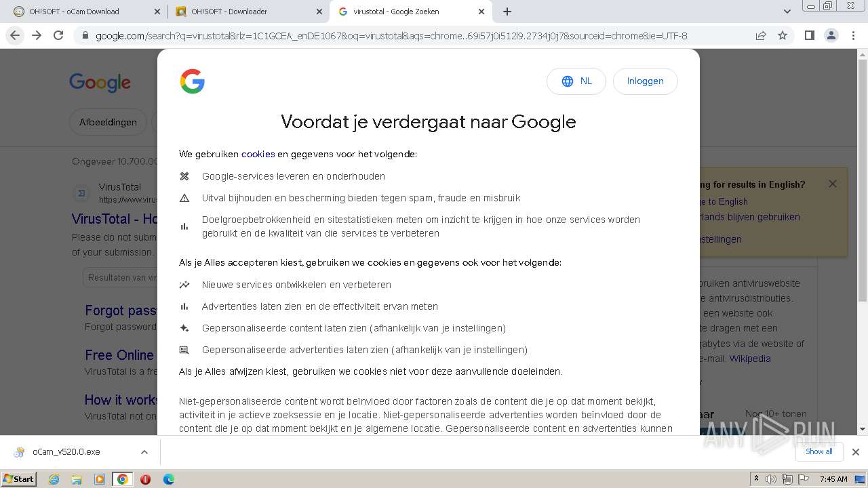Click Google logo on search page
Screen dimensions: 868x488
[100, 83]
